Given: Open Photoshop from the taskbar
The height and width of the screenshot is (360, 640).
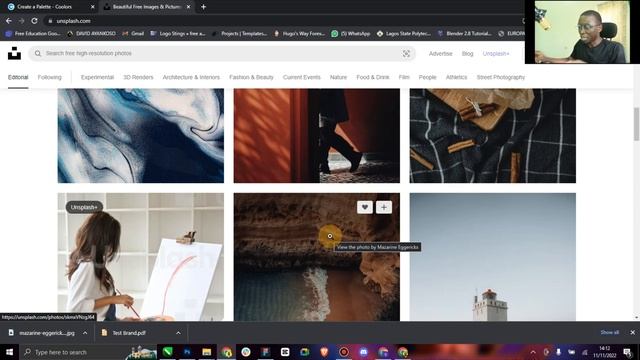Looking at the screenshot, I should click(187, 352).
